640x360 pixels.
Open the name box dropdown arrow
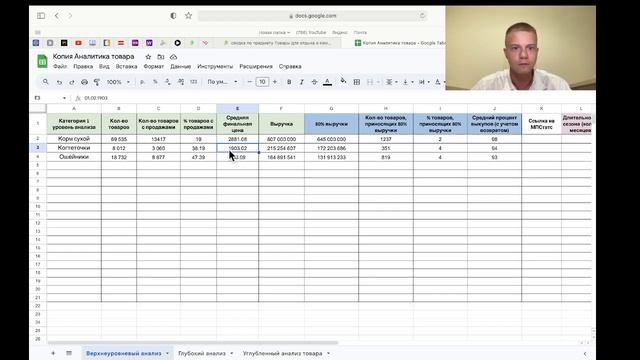click(x=64, y=98)
